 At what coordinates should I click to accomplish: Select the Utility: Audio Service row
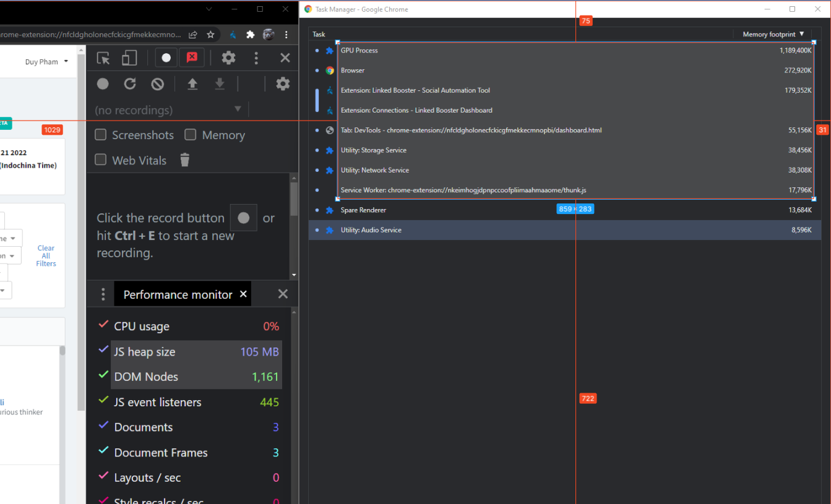[565, 230]
